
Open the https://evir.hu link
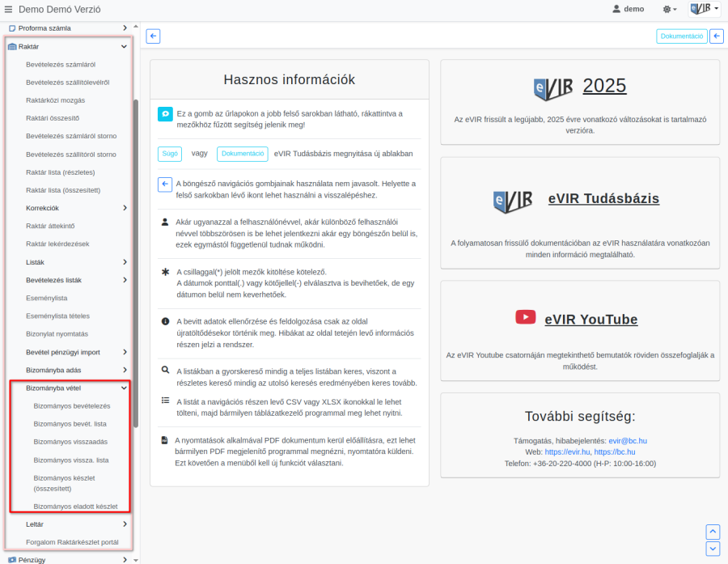pos(567,452)
